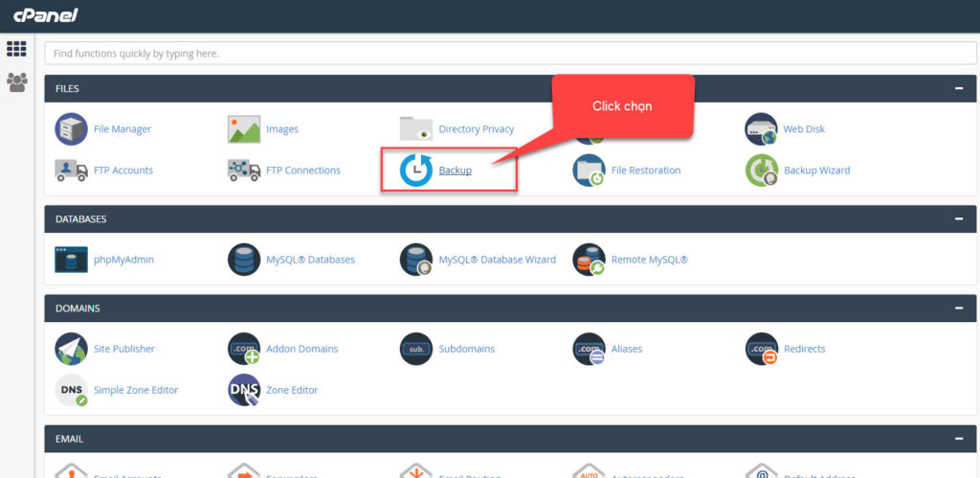Image resolution: width=980 pixels, height=478 pixels.
Task: Click the FTP Accounts link
Action: pyautogui.click(x=123, y=171)
